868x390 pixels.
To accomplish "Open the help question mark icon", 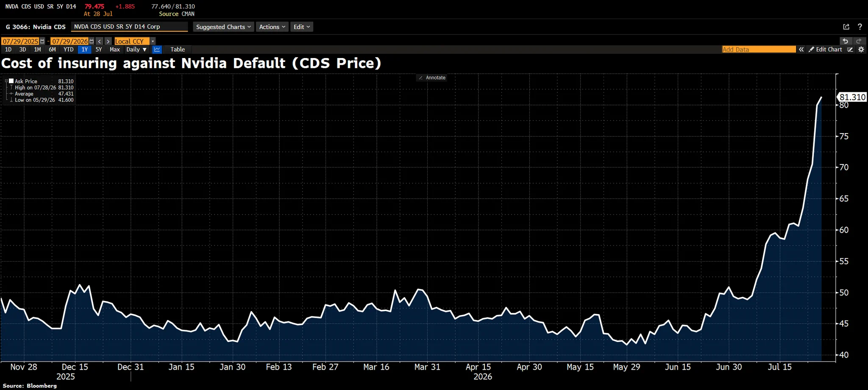I will (860, 27).
